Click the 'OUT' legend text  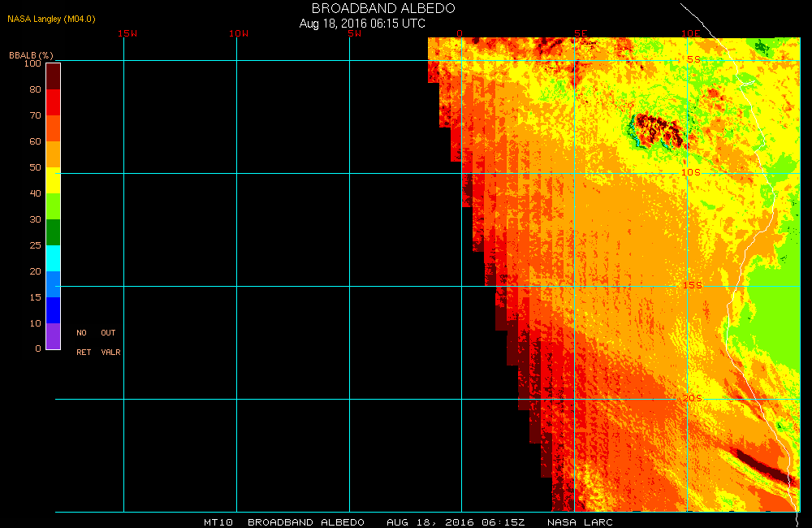[x=108, y=333]
